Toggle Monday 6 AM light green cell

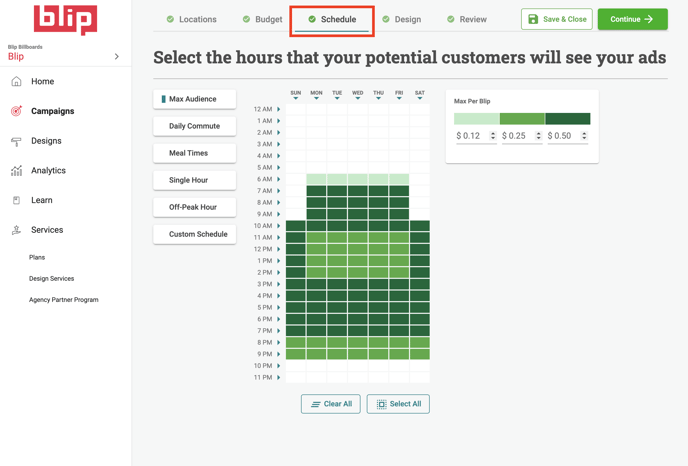tap(316, 179)
